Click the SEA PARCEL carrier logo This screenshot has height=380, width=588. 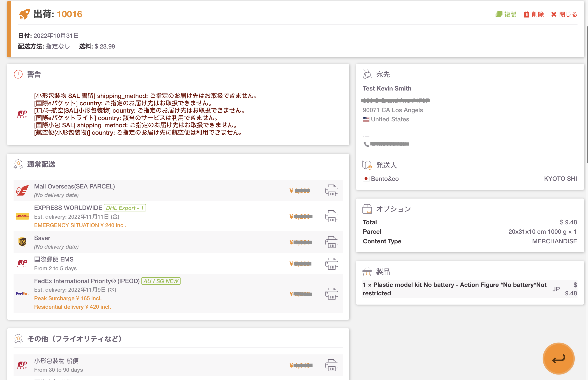(x=22, y=190)
